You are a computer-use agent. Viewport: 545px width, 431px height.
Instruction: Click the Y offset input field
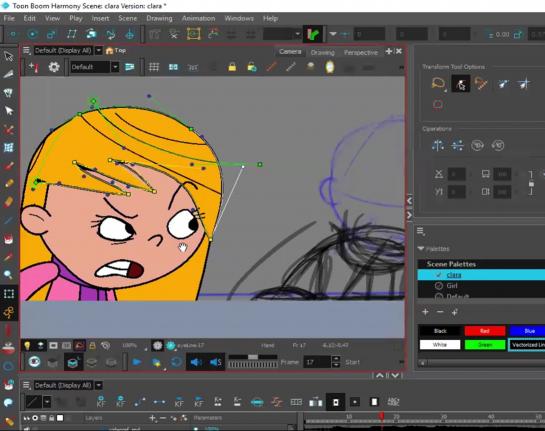point(457,192)
